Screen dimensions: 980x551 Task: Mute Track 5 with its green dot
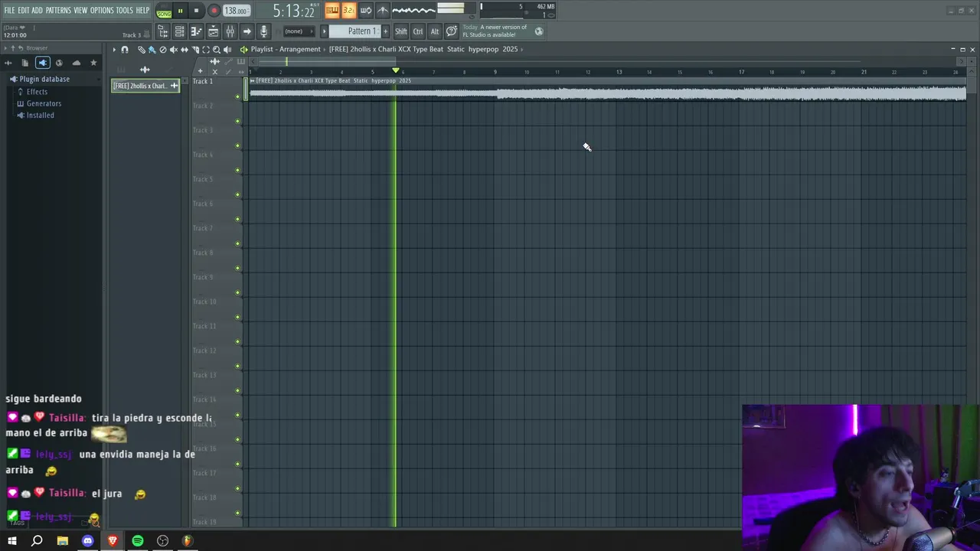tap(238, 194)
